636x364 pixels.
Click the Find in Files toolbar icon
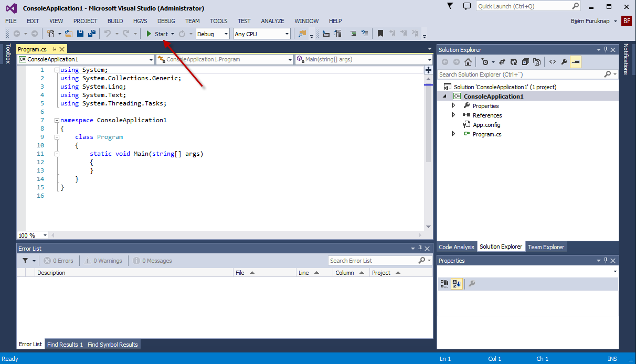[302, 34]
